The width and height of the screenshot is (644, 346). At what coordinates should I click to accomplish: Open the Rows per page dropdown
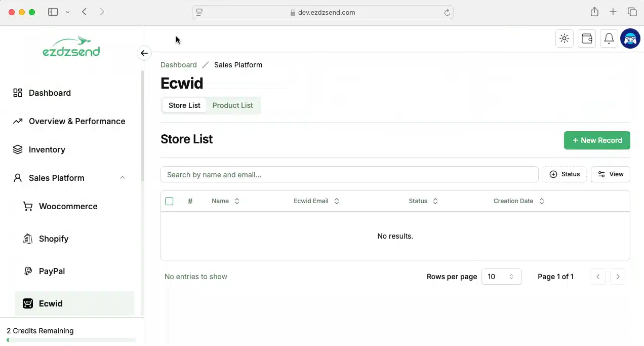(x=501, y=277)
